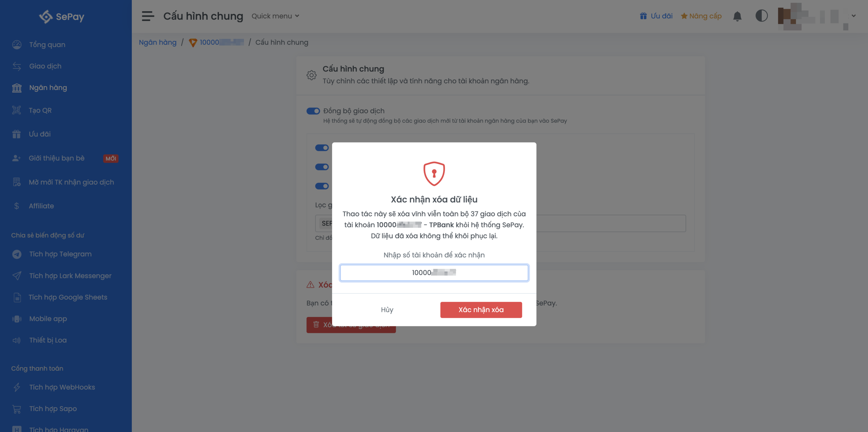Click the Hủy button in dialog
Screen dimensions: 868x432
[387, 310]
